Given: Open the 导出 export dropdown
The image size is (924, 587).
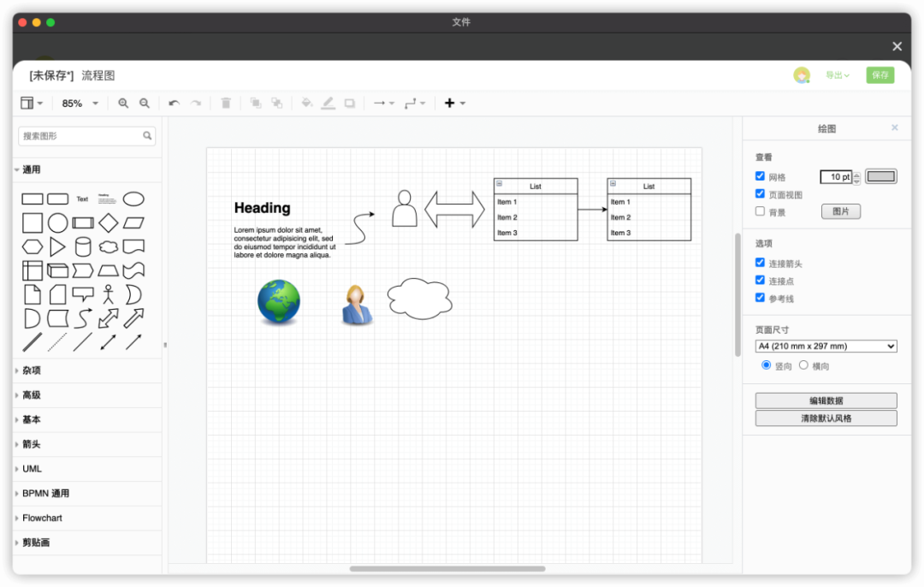Looking at the screenshot, I should click(x=837, y=75).
